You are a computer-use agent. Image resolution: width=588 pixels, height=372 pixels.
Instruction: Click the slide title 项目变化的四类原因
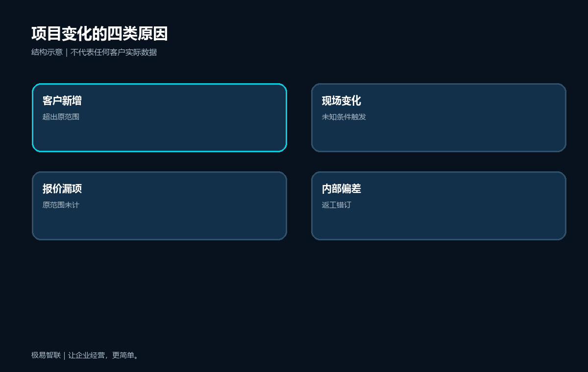click(x=99, y=34)
